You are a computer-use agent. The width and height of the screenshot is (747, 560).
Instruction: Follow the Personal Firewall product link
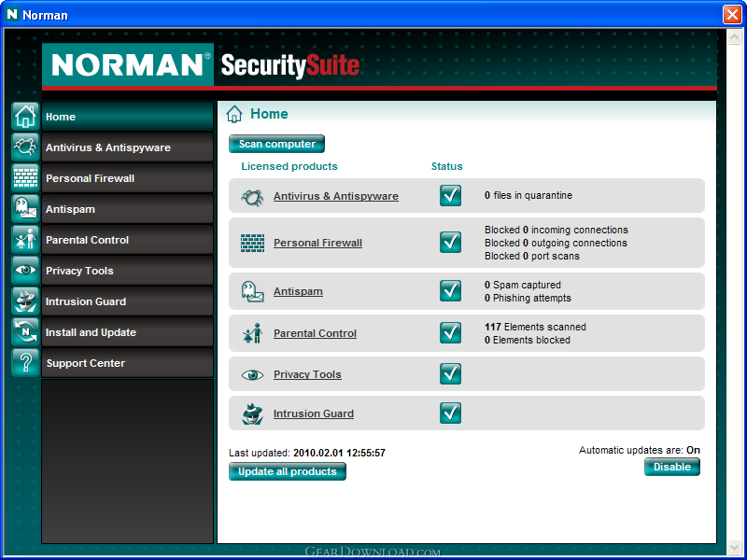click(x=317, y=243)
